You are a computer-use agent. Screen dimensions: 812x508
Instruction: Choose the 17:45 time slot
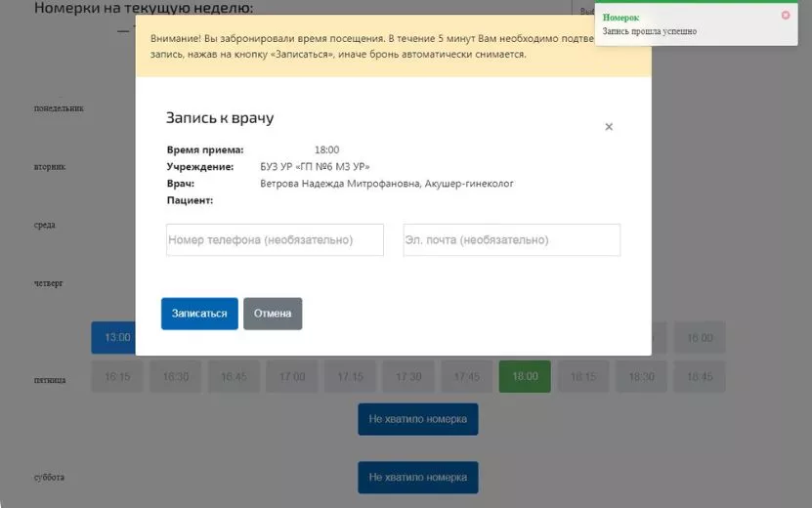[466, 377]
